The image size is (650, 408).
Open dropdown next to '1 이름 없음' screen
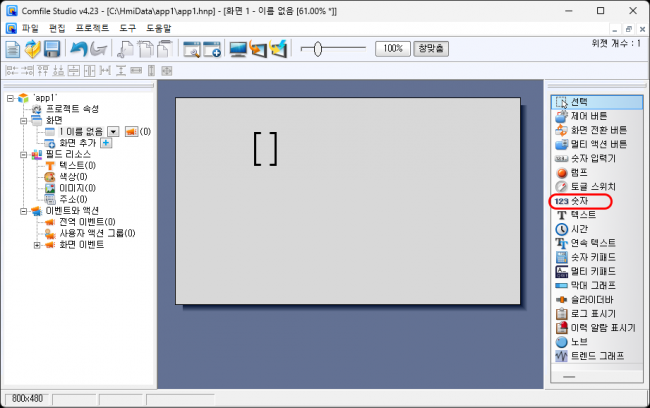point(113,131)
